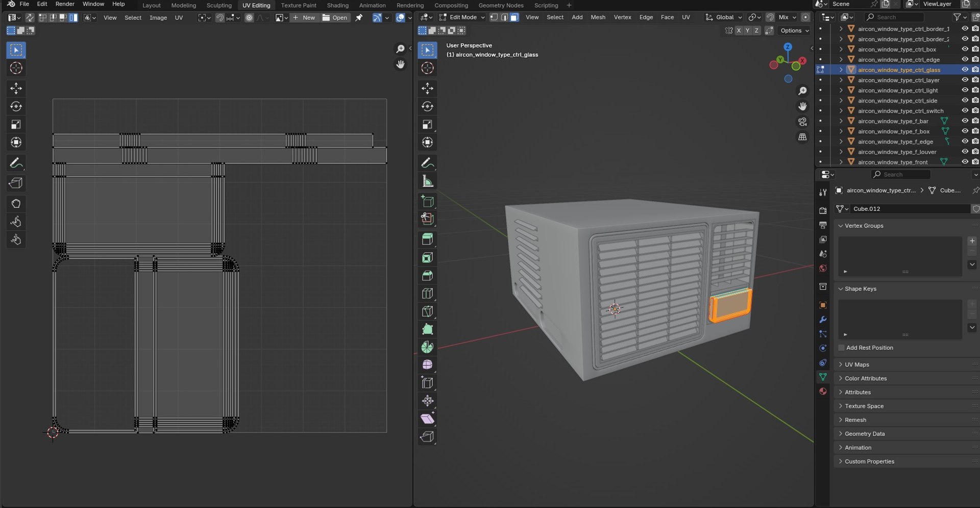
Task: Open the Mesh menu in 3D viewport
Action: [598, 17]
